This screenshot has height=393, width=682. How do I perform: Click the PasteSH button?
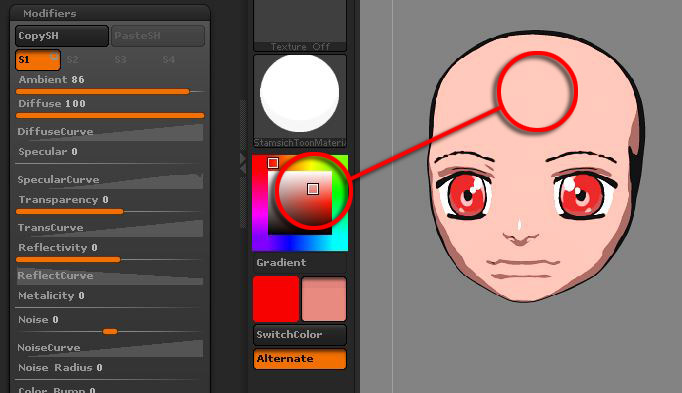coord(157,36)
